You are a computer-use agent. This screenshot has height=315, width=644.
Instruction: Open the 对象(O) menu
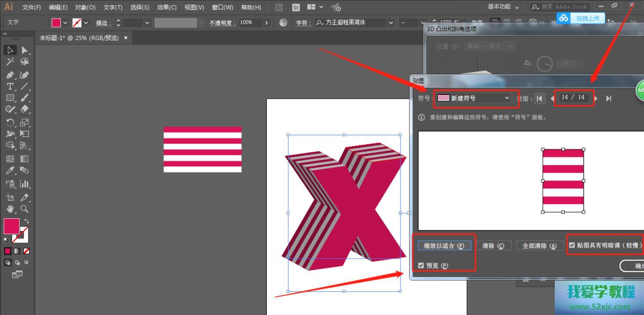(85, 7)
